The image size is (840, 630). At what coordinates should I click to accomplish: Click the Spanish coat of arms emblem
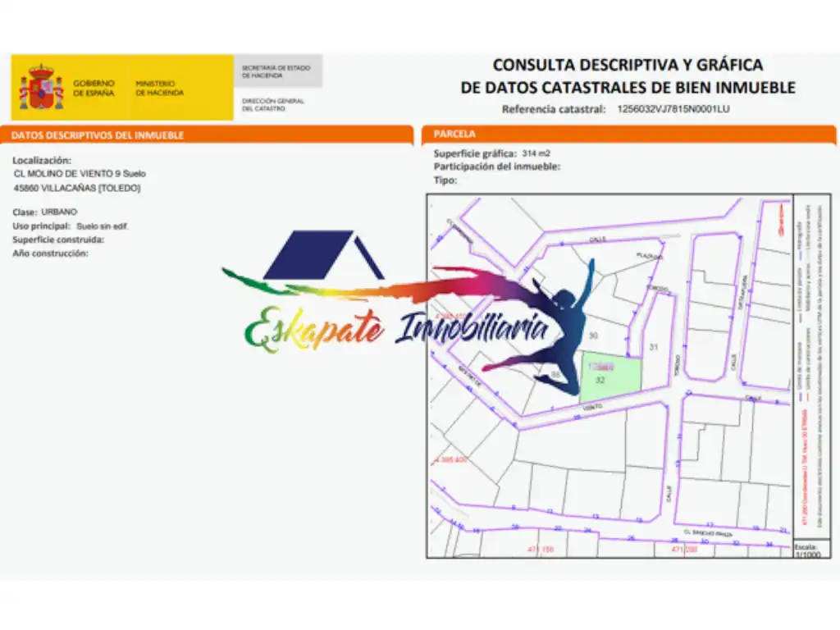point(41,87)
